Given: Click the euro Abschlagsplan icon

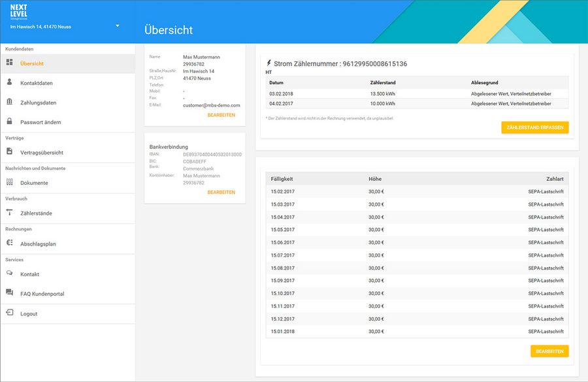Looking at the screenshot, I should click(10, 242).
